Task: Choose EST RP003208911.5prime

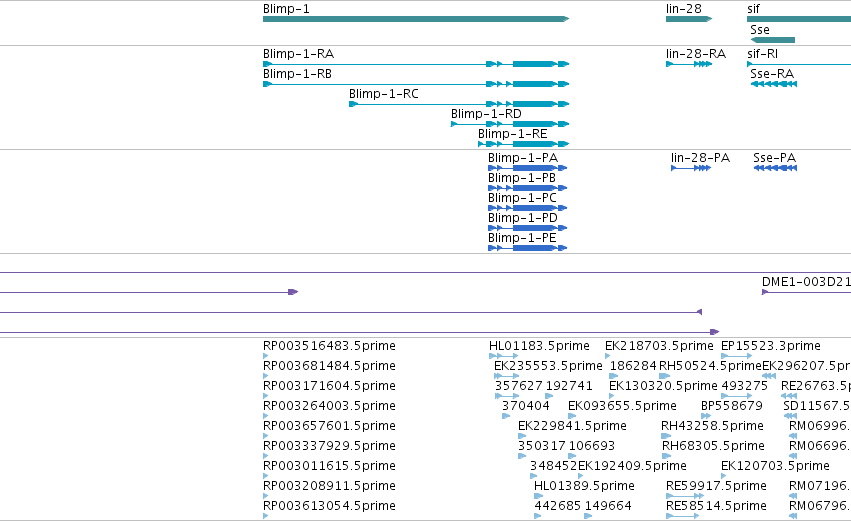Action: click(x=329, y=487)
